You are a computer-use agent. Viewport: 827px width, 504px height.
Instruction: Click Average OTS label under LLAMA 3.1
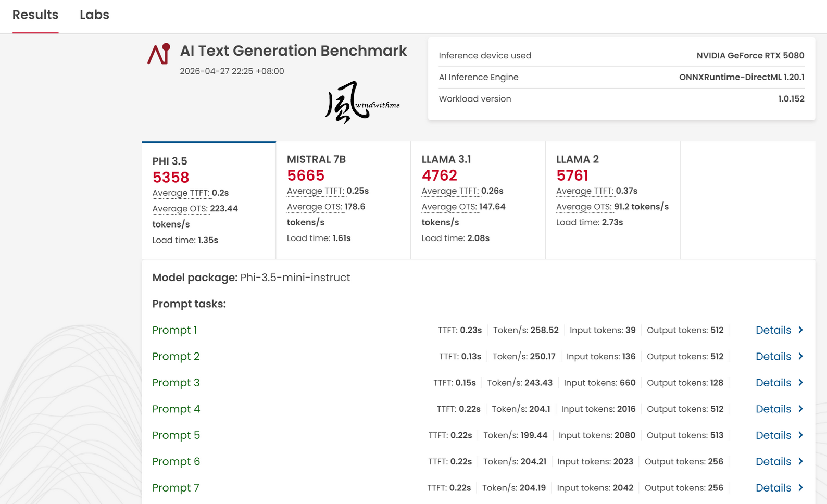(449, 207)
